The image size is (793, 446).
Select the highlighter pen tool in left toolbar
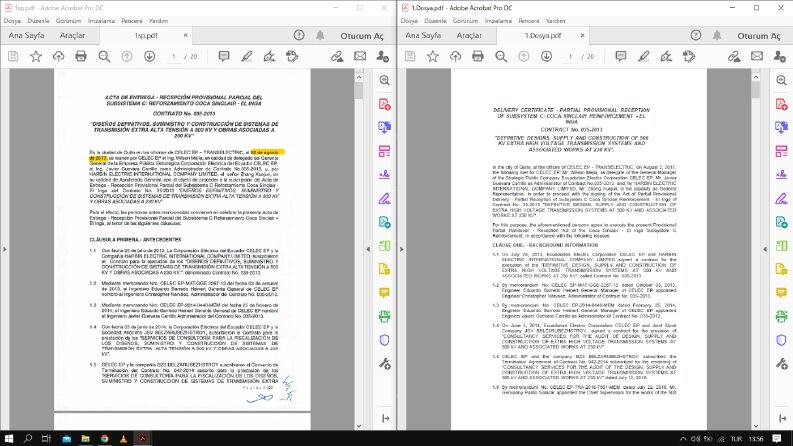tap(247, 56)
